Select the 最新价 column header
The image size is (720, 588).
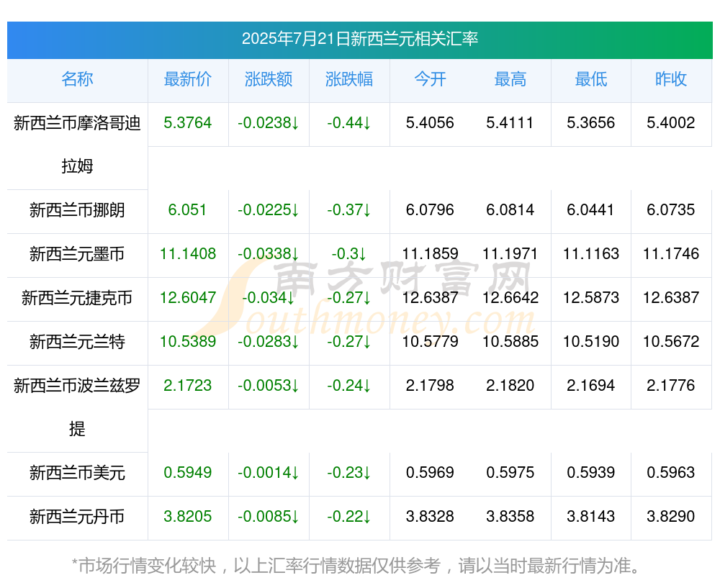pos(188,79)
